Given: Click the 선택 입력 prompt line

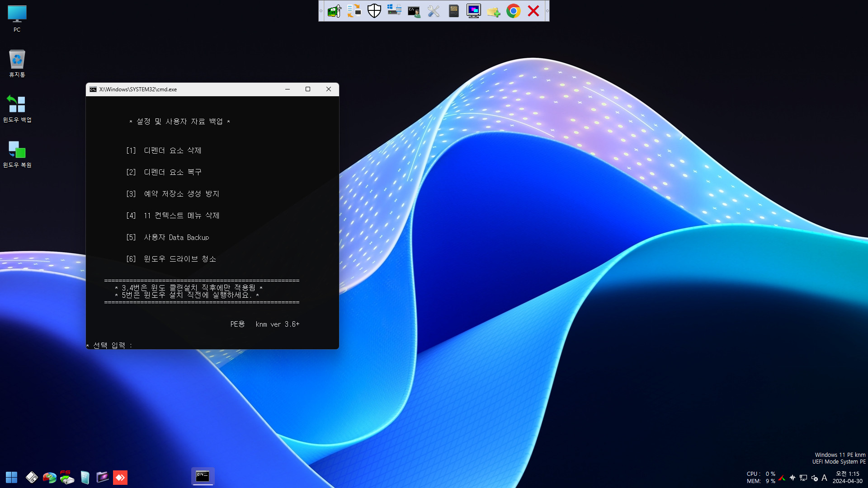Looking at the screenshot, I should click(x=109, y=345).
